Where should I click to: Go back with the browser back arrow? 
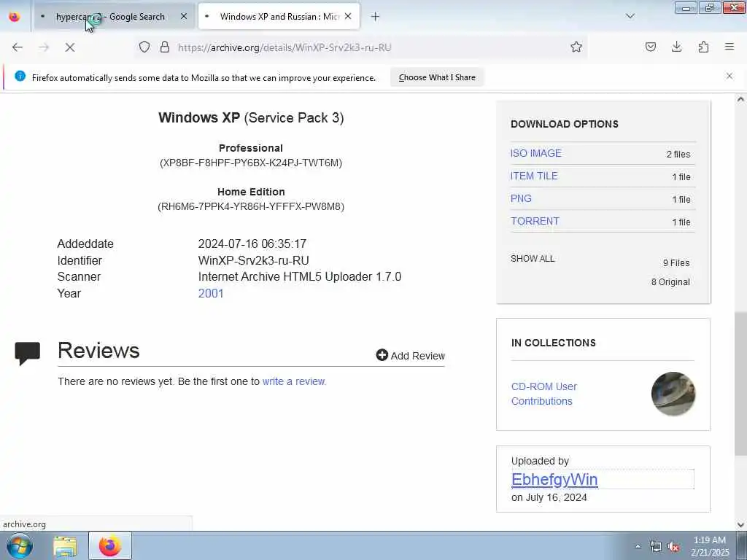tap(18, 47)
